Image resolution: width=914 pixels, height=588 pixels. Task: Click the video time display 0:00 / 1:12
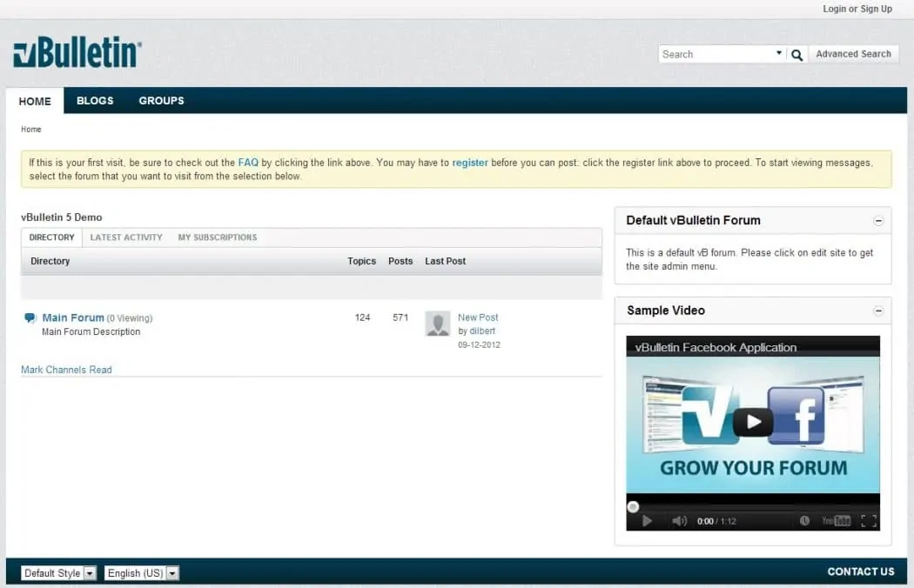click(716, 521)
